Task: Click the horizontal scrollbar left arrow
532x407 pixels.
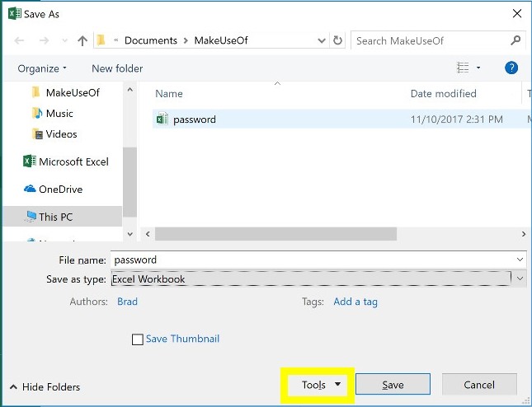Action: pos(148,234)
